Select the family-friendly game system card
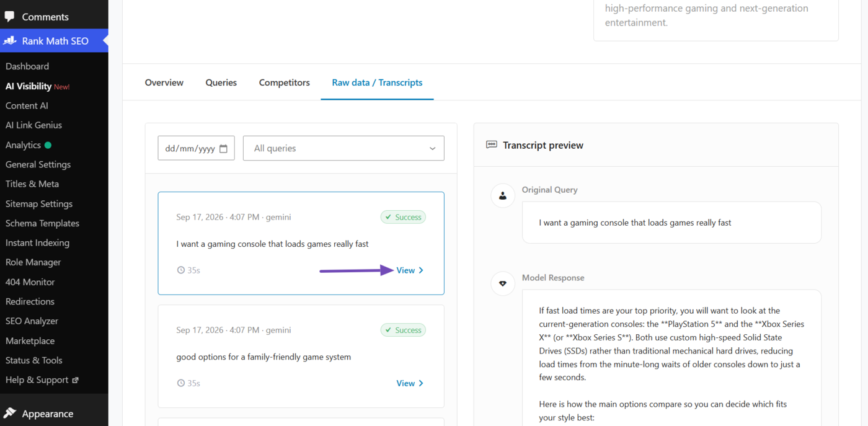868x426 pixels. pos(301,356)
